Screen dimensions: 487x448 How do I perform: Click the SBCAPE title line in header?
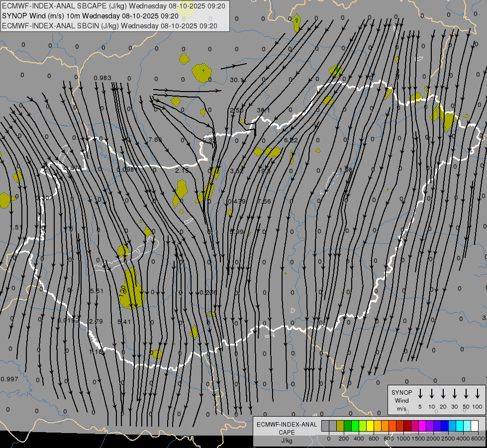(x=113, y=6)
